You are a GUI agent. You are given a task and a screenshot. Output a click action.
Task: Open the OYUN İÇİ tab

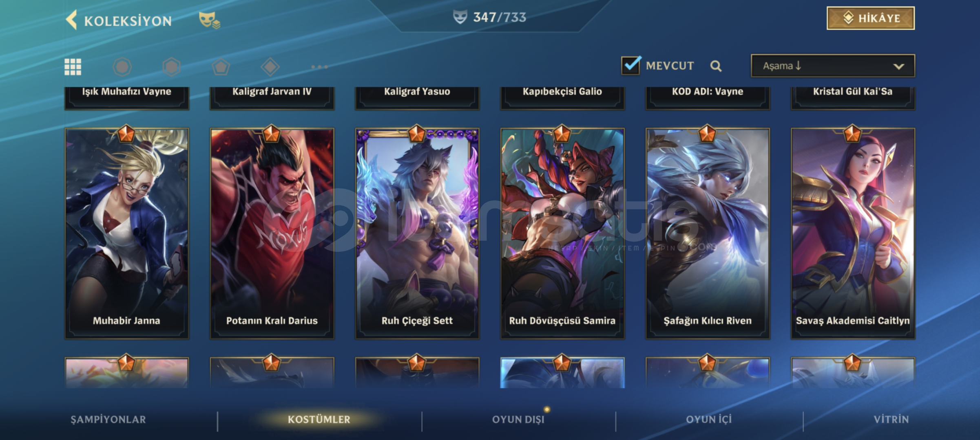click(x=709, y=420)
